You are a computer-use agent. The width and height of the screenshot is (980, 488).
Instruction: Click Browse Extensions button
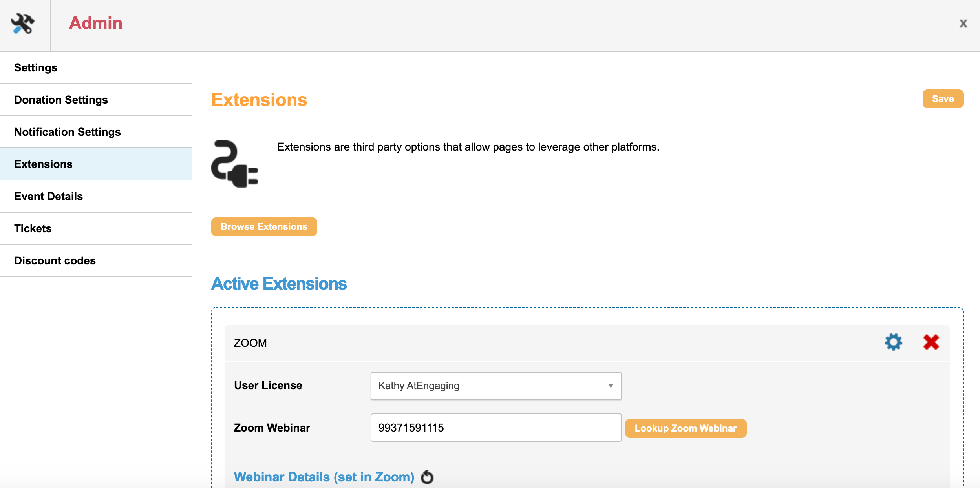click(264, 227)
